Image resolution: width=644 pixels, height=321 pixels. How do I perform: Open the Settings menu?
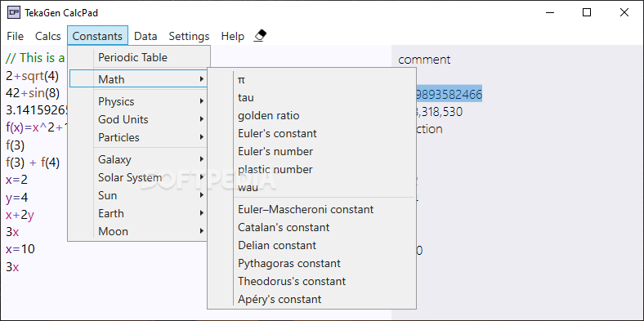(x=189, y=36)
